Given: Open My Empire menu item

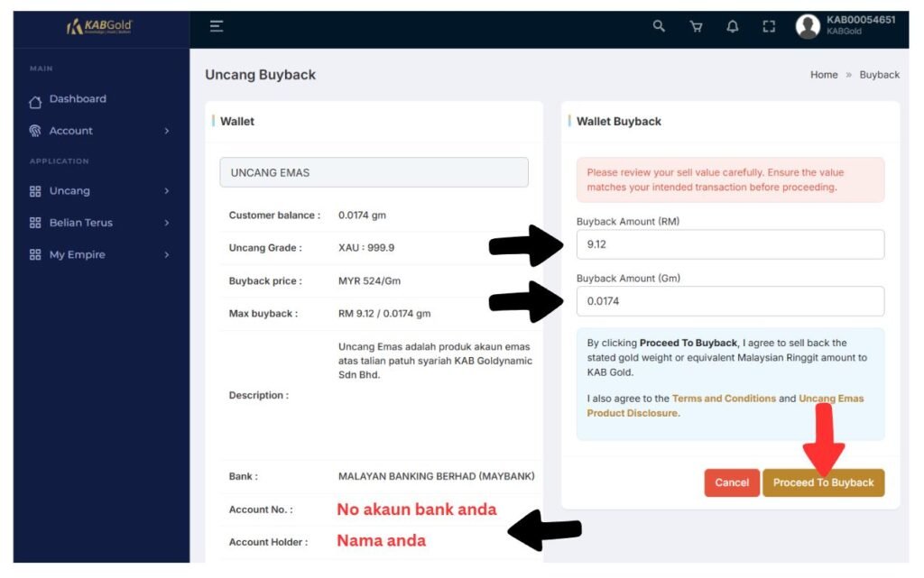Looking at the screenshot, I should [x=78, y=254].
